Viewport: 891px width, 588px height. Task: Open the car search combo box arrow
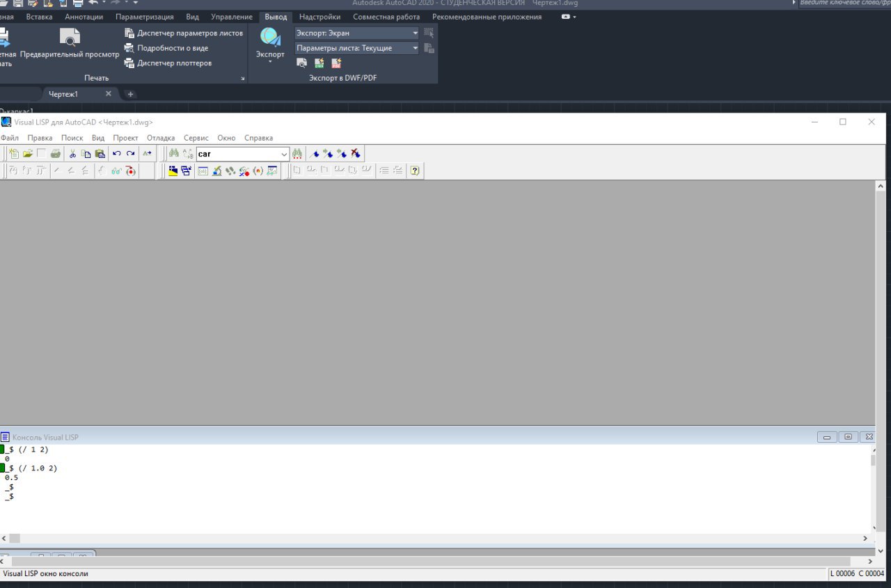[x=284, y=154]
